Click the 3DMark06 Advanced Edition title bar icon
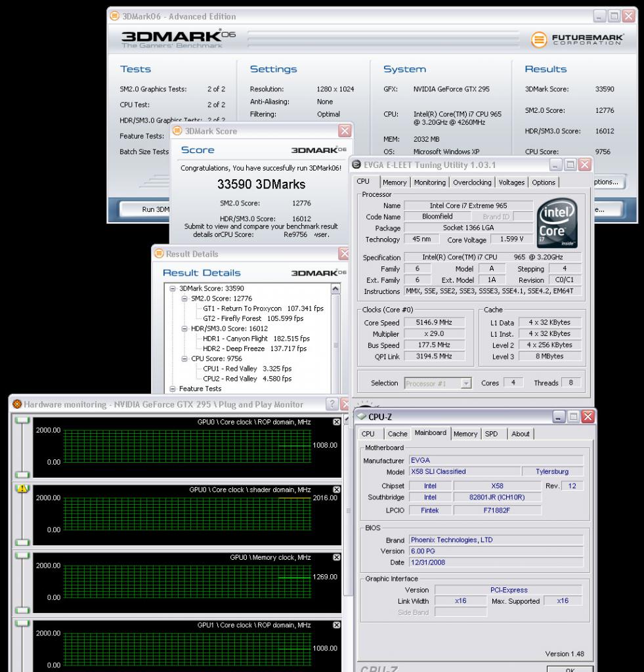 [x=114, y=16]
